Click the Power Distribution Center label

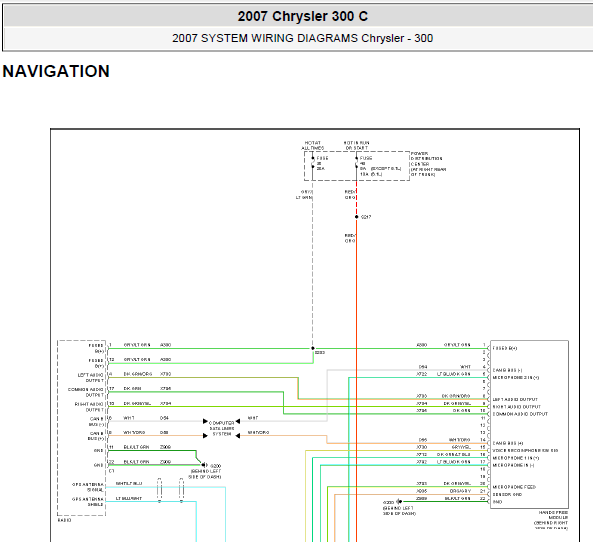(428, 164)
